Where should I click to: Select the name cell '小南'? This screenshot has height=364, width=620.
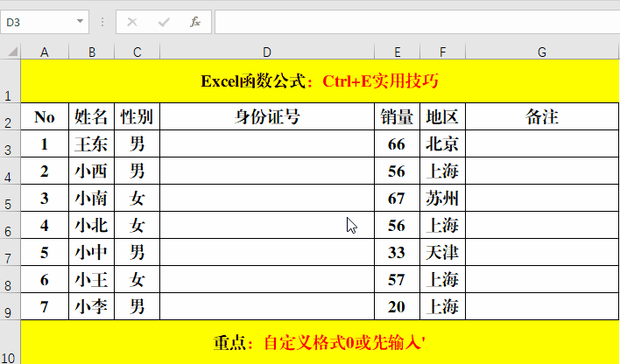[x=92, y=198]
